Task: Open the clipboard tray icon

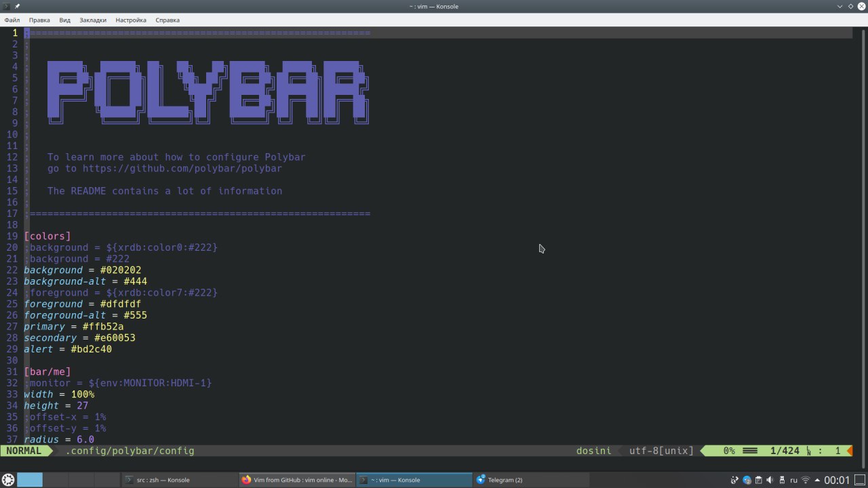Action: click(x=759, y=480)
